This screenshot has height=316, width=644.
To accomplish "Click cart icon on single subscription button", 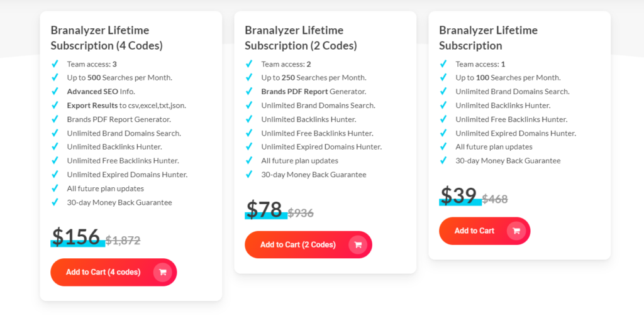I will point(516,231).
